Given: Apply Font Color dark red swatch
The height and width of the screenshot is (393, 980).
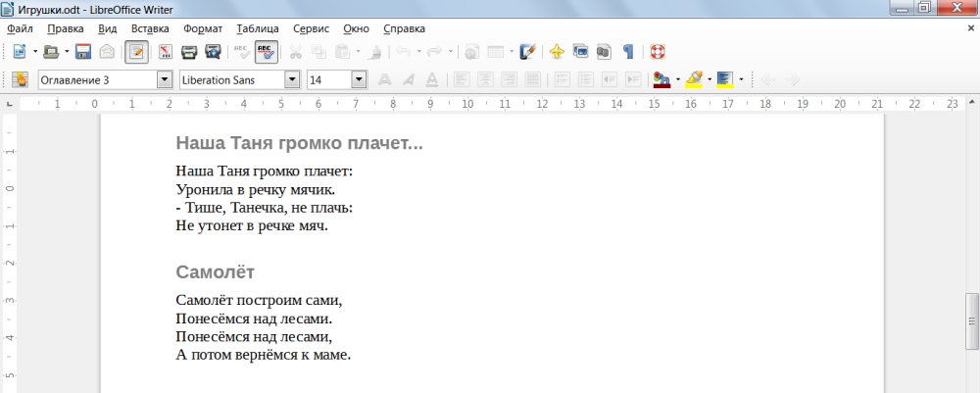Looking at the screenshot, I should click(661, 79).
